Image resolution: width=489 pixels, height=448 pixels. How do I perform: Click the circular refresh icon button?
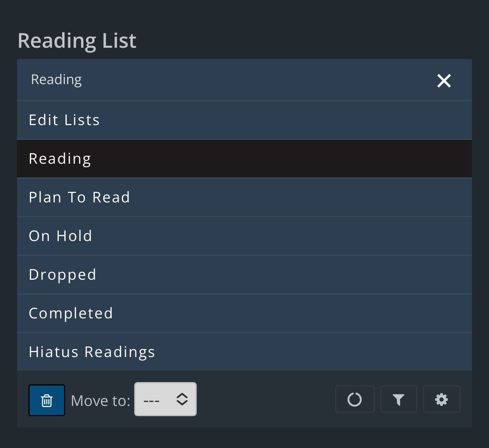pos(355,399)
